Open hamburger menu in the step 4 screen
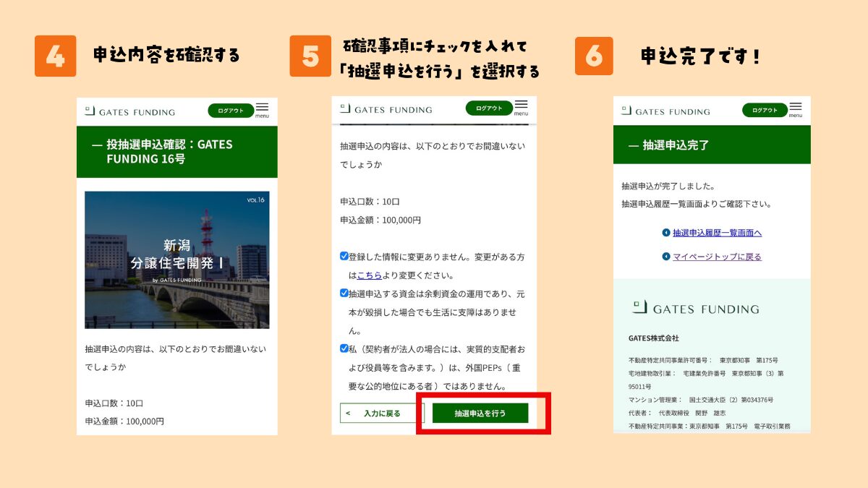 point(262,110)
